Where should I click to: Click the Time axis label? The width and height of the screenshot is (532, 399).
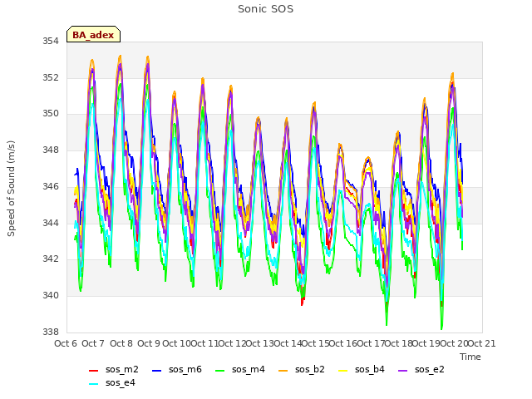(470, 357)
